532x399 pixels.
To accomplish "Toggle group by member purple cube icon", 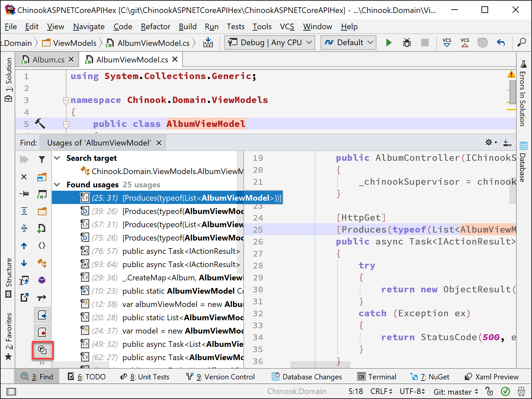I will tap(42, 280).
